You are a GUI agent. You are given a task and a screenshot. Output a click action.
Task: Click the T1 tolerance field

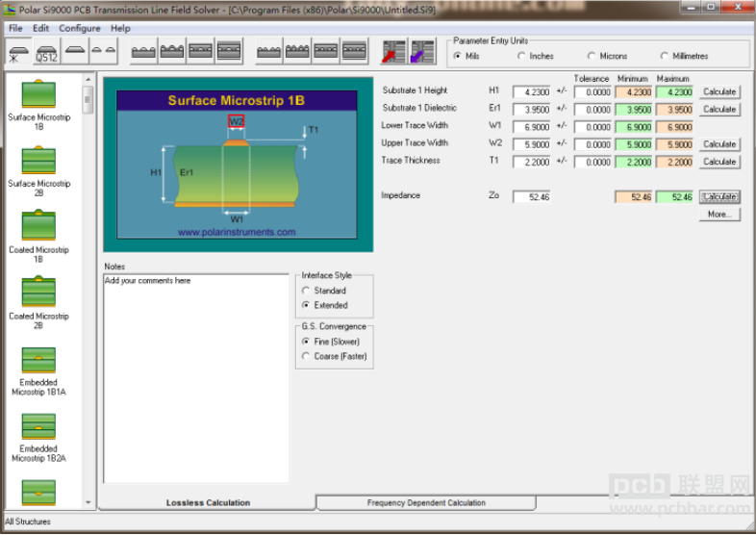coord(592,162)
